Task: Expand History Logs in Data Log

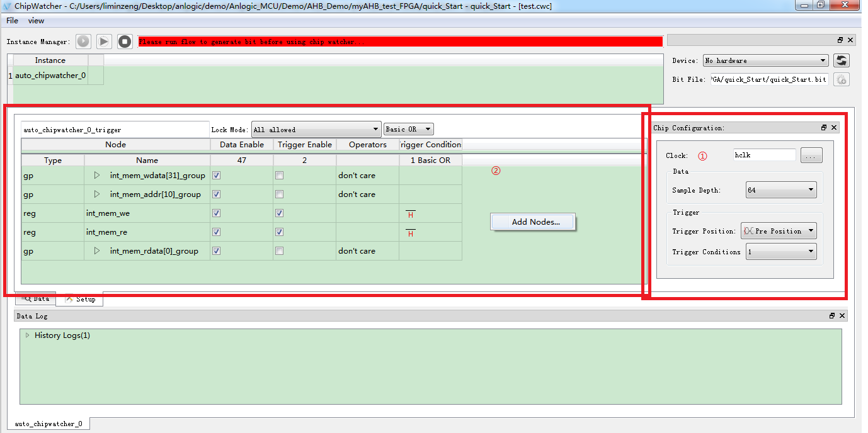Action: pyautogui.click(x=27, y=335)
